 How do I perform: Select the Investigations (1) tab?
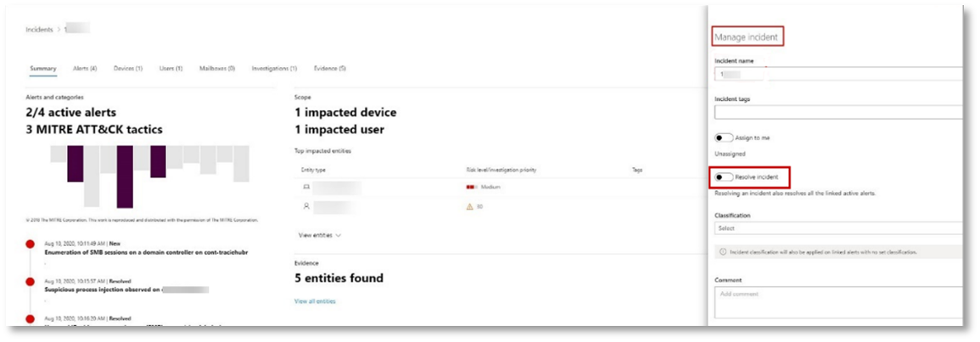(x=274, y=68)
